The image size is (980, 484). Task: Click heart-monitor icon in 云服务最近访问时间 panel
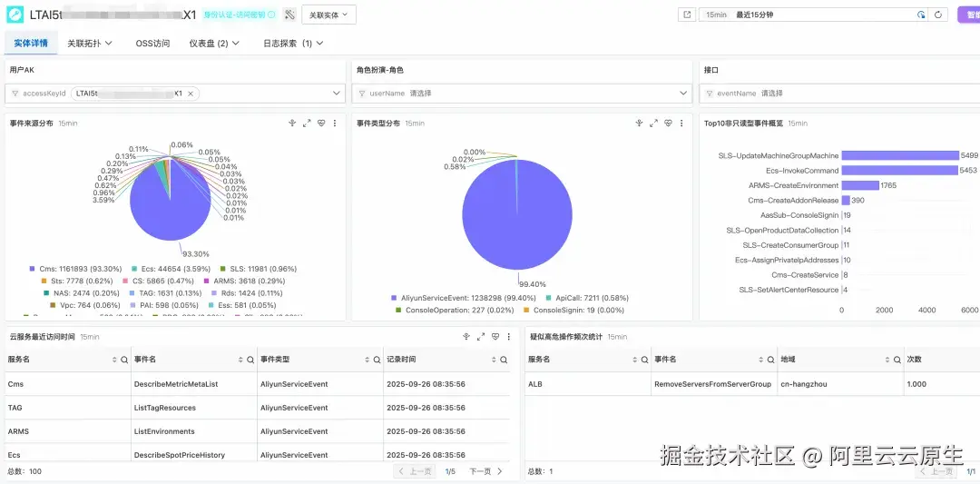[x=495, y=336]
